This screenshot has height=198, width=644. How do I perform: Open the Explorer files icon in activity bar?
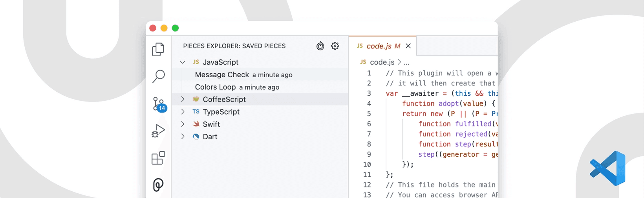click(x=158, y=49)
